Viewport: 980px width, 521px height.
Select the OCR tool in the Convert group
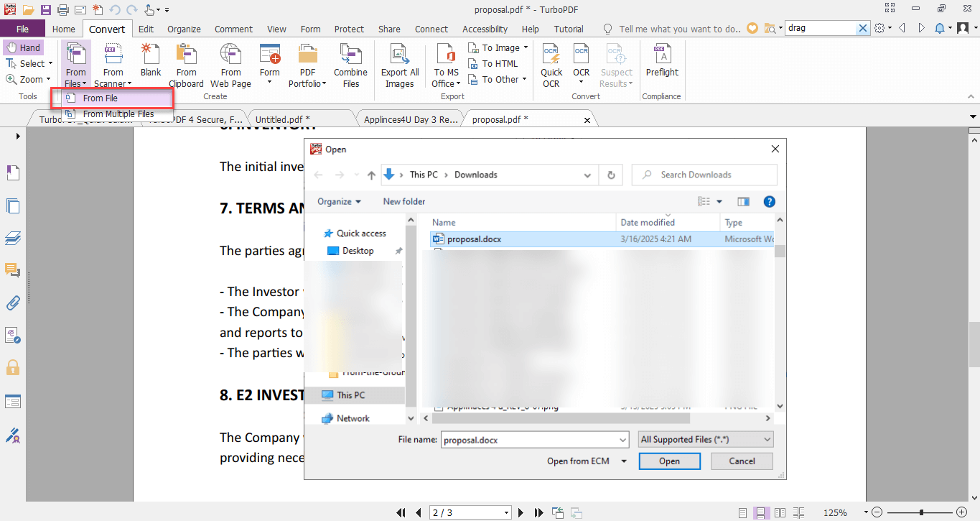click(x=581, y=65)
